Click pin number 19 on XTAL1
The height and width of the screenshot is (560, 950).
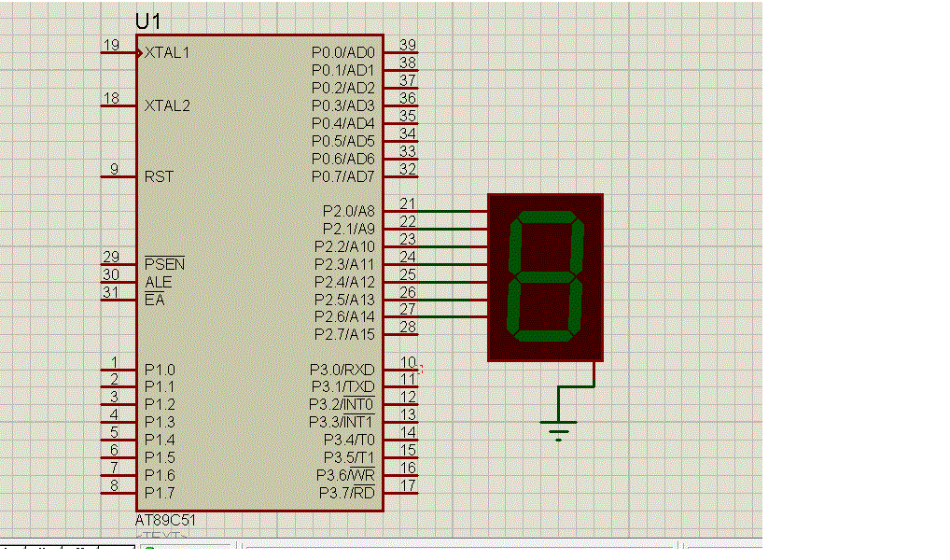(111, 45)
